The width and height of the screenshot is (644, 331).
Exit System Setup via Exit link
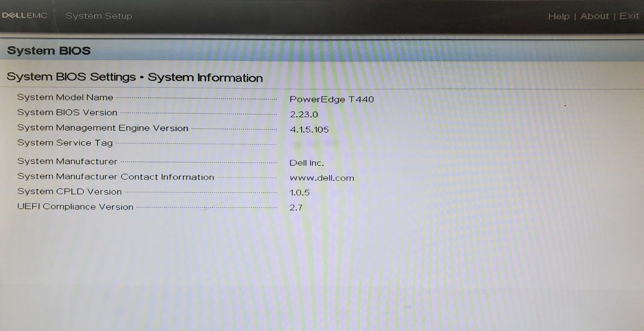629,16
